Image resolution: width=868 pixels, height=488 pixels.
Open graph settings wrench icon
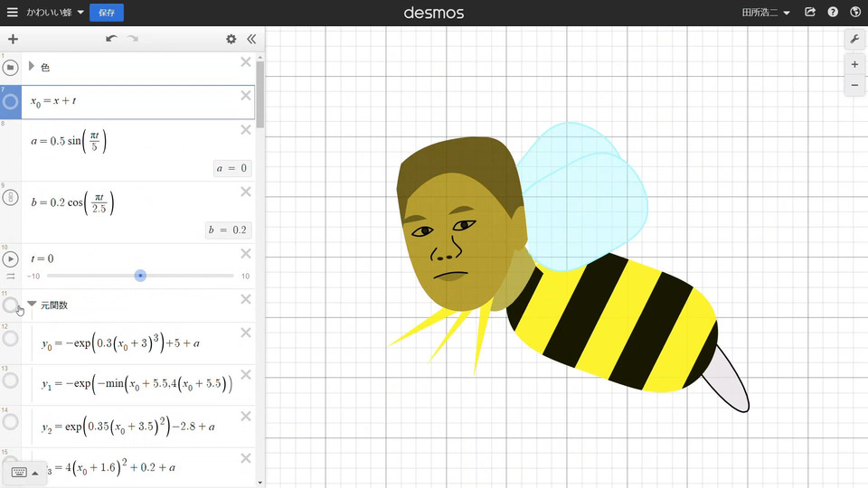point(854,39)
